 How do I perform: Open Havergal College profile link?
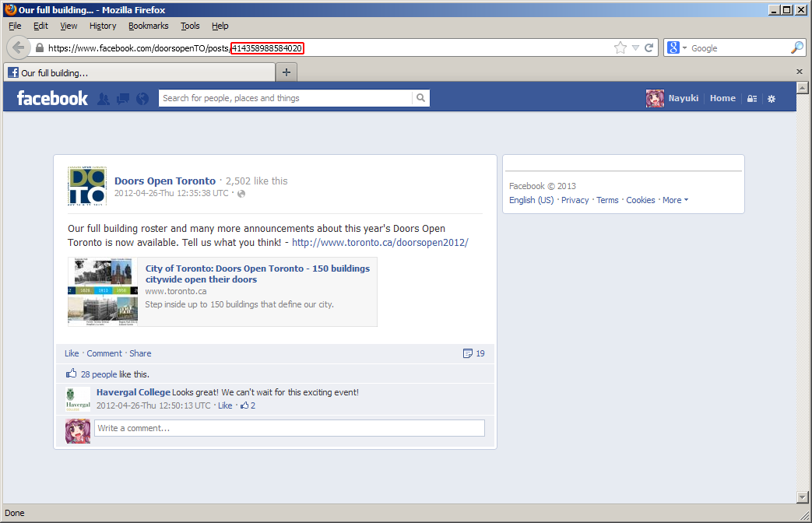(133, 392)
